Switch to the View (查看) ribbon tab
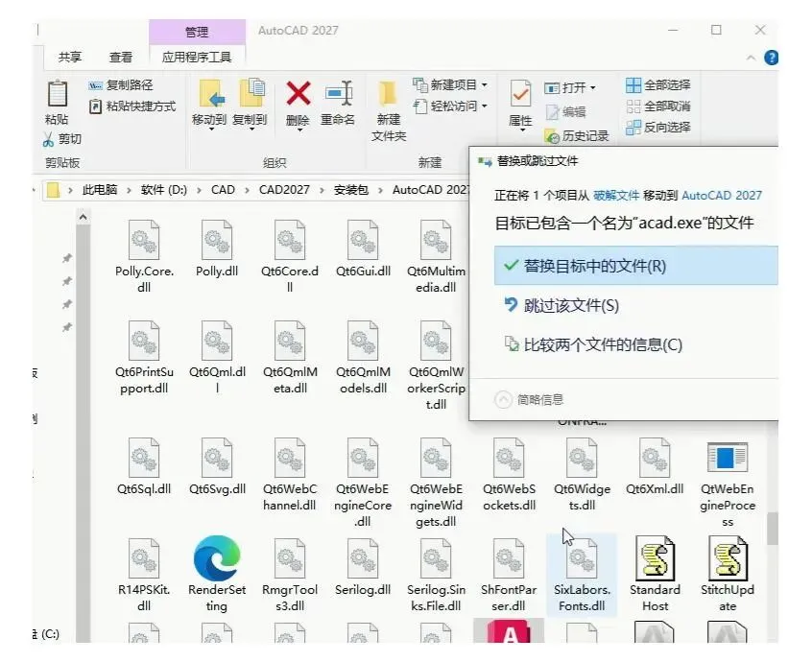The image size is (812, 662). coord(121,58)
